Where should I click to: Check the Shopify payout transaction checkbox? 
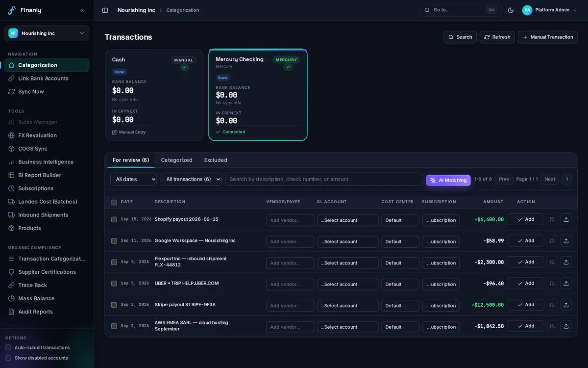114,219
